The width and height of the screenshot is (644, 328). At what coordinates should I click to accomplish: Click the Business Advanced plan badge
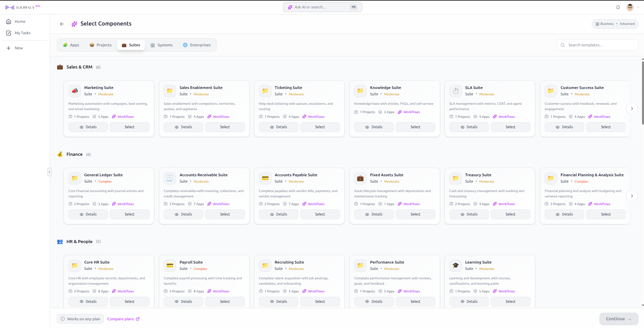point(615,24)
